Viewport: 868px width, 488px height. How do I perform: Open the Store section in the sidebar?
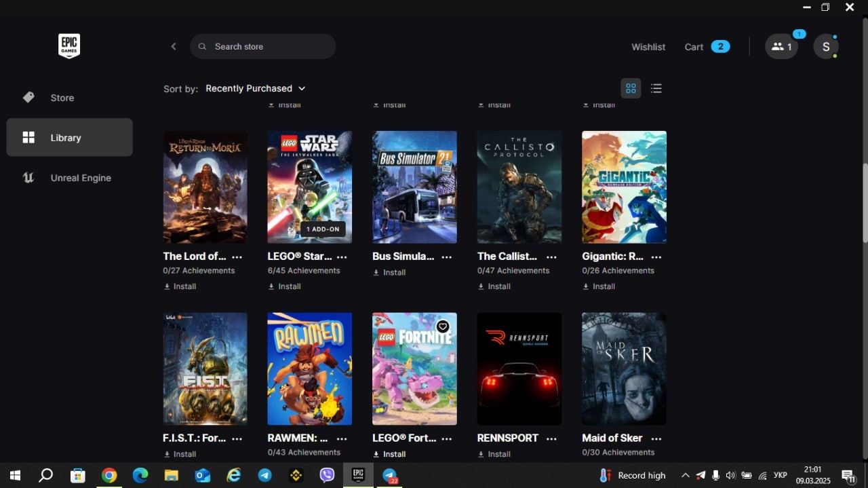click(x=69, y=98)
